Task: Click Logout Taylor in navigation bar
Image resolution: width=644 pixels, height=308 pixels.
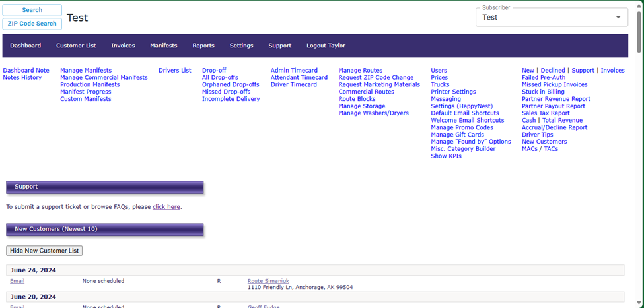Action: (326, 46)
